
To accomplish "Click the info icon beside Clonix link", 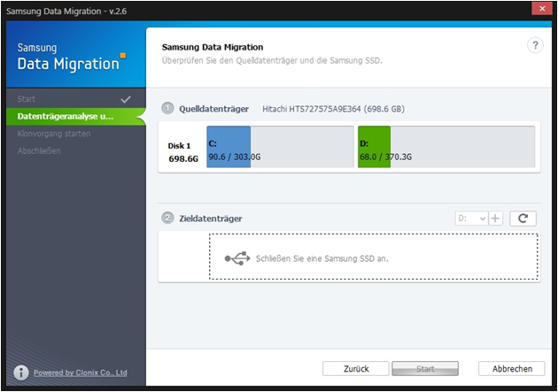I will 21,373.
